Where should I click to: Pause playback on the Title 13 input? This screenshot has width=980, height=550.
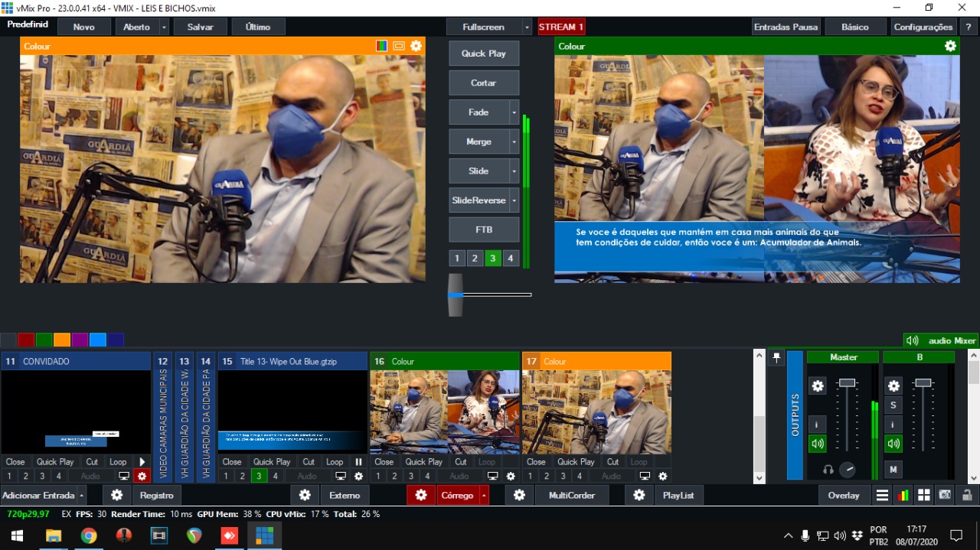pos(358,462)
